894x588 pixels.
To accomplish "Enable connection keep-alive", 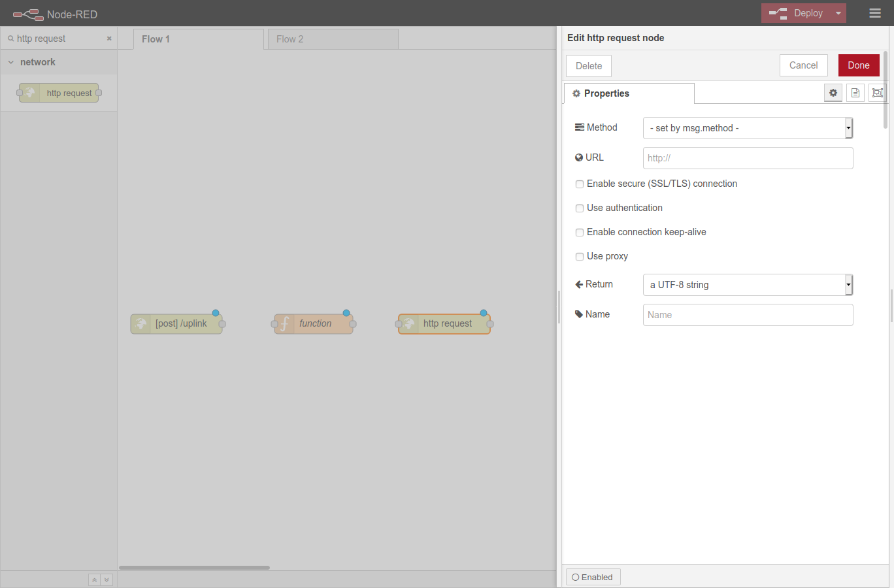I will click(580, 232).
